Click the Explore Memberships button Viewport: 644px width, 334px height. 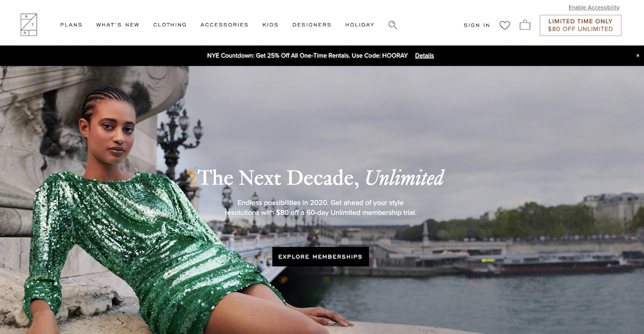(x=320, y=257)
